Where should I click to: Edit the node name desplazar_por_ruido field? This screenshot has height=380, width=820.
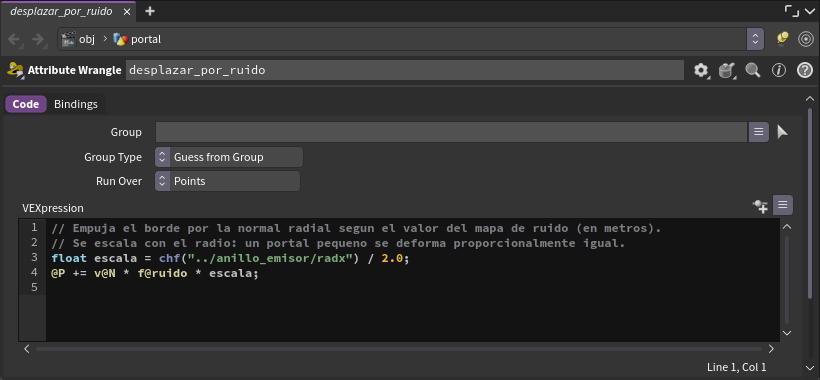click(x=404, y=70)
